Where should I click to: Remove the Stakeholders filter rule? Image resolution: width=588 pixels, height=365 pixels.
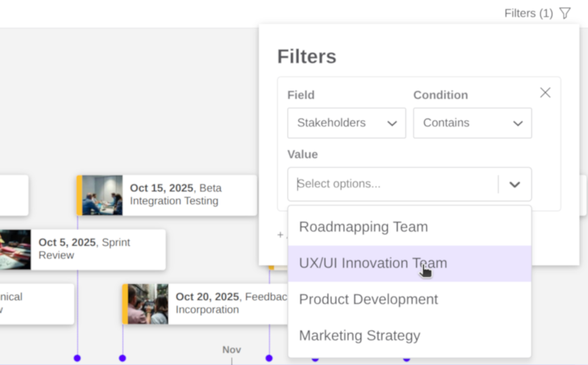point(545,93)
